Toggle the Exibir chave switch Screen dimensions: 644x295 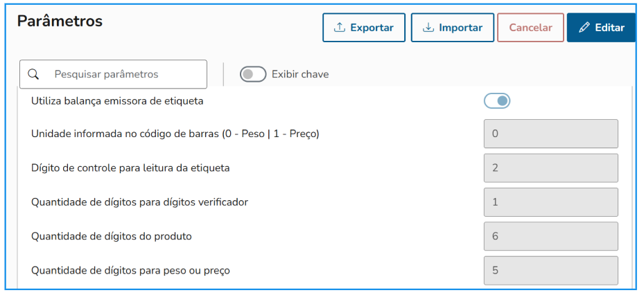coord(253,74)
